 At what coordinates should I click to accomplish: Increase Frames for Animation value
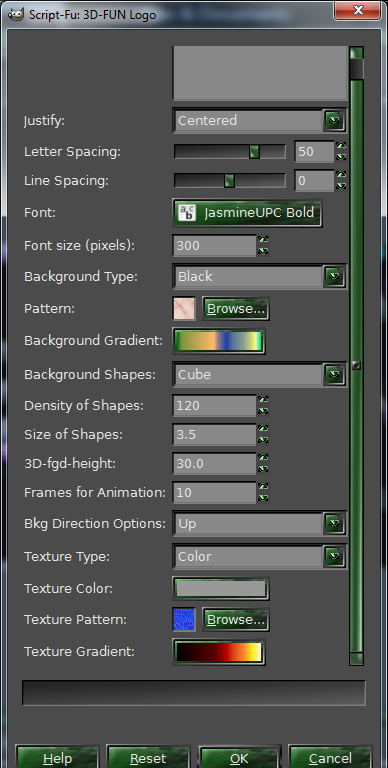263,486
